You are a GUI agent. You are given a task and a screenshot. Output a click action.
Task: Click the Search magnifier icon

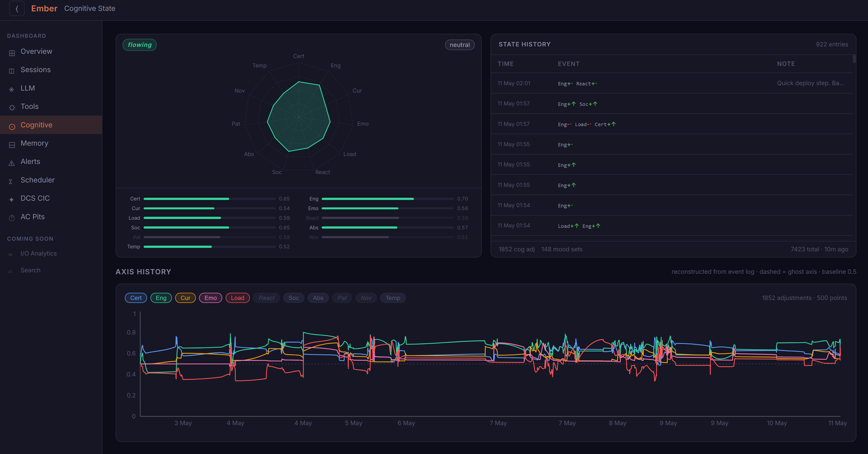tap(10, 271)
